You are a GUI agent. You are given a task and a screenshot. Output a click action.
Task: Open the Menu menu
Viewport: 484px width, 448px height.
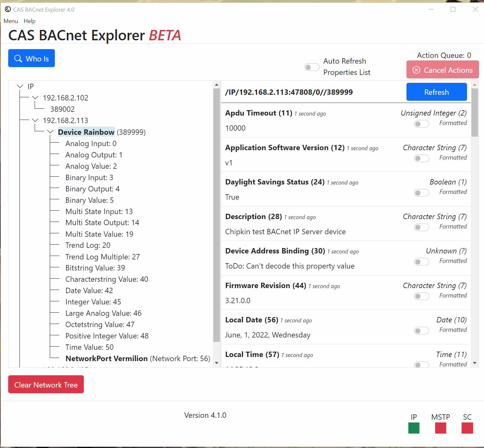click(x=11, y=21)
